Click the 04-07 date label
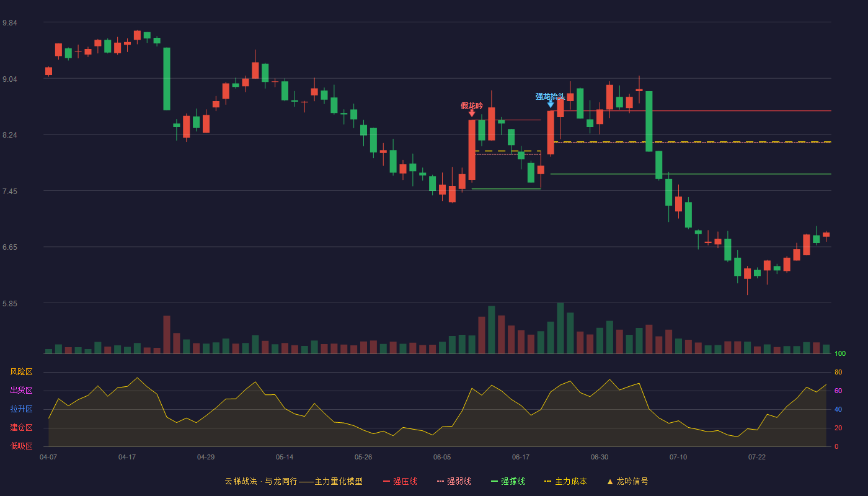The image size is (868, 496). click(x=48, y=457)
